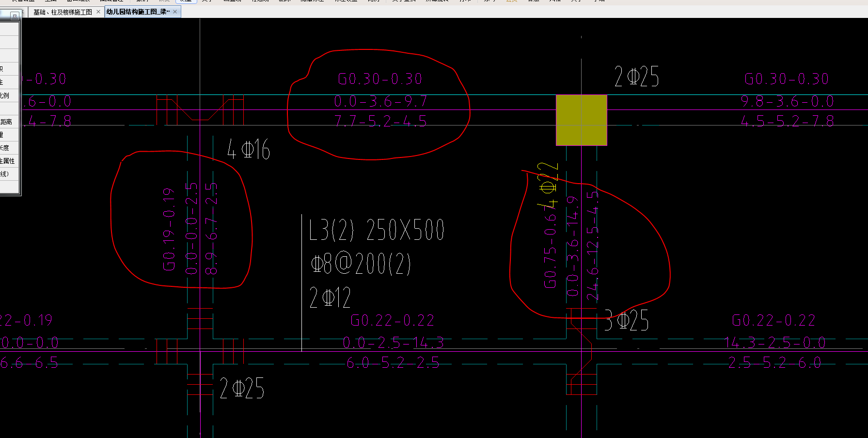Click the 6.0-5.2-2.5 text
Image resolution: width=868 pixels, height=438 pixels.
393,362
